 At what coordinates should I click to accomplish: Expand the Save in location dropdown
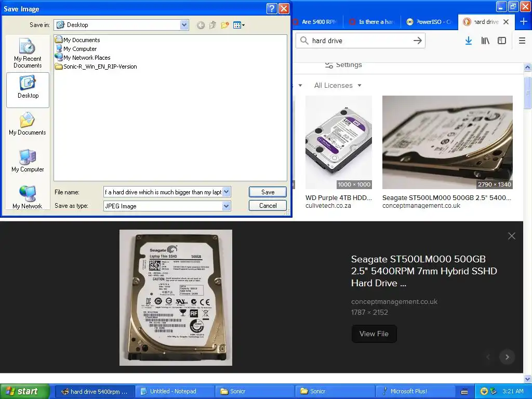point(184,25)
